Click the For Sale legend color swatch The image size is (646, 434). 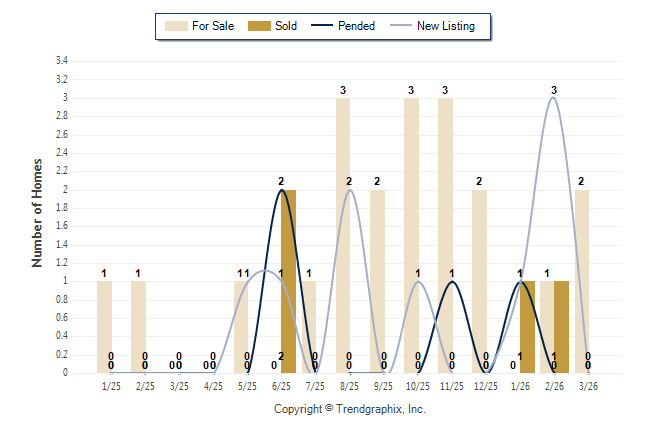[x=175, y=26]
